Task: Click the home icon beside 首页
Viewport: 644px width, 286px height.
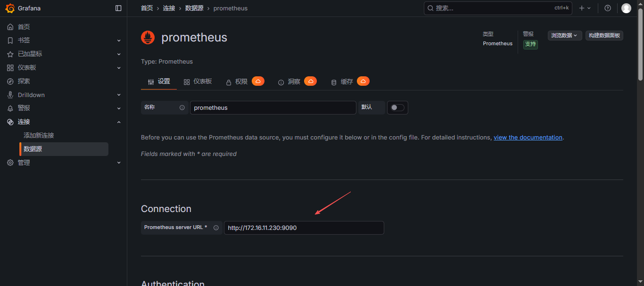Action: click(x=10, y=27)
